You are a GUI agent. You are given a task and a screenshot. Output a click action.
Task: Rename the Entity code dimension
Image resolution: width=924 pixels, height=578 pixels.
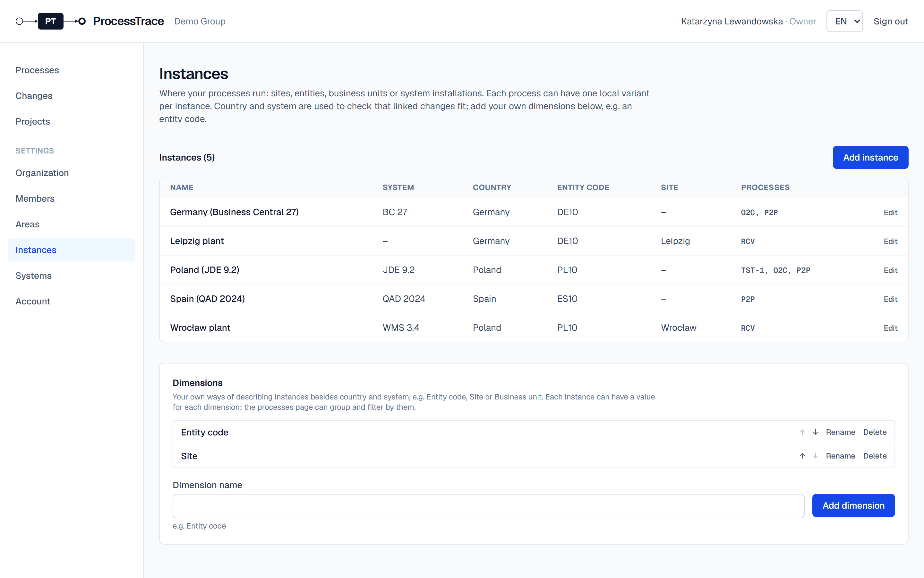[x=840, y=432]
